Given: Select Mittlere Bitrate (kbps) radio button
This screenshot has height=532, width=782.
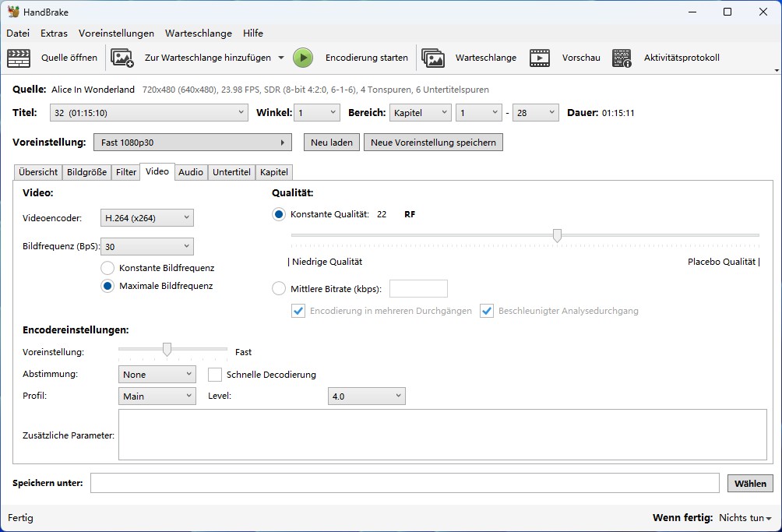Looking at the screenshot, I should coord(279,289).
